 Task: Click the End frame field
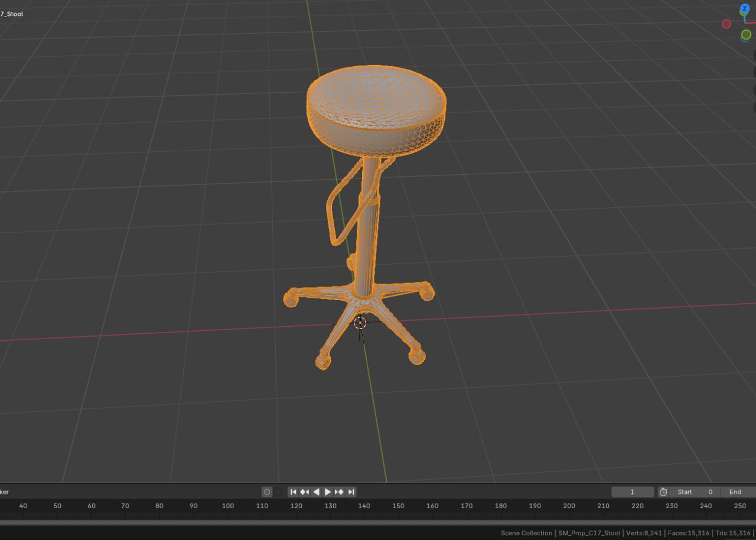[x=738, y=492]
